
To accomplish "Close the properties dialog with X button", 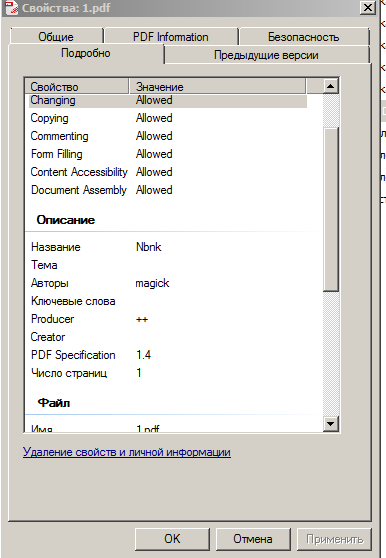I will (x=368, y=7).
